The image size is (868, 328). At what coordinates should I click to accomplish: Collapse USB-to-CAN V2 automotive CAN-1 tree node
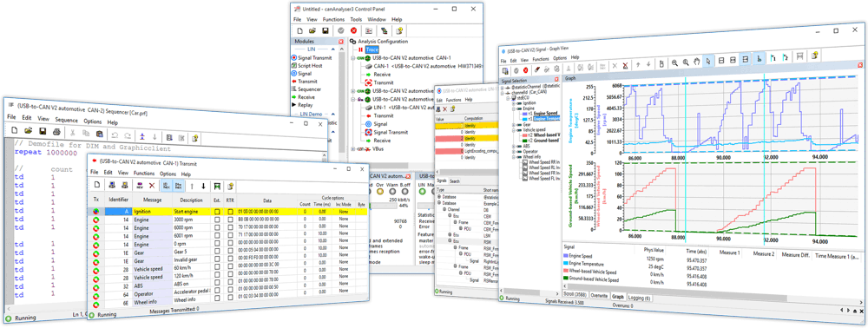coord(352,58)
